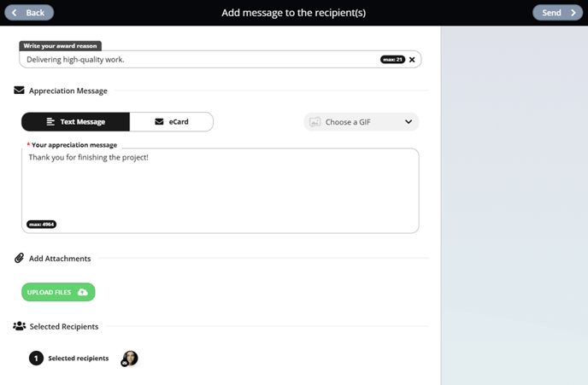Screen dimensions: 588x385
Task: Switch to eCard mode
Action: pyautogui.click(x=172, y=122)
